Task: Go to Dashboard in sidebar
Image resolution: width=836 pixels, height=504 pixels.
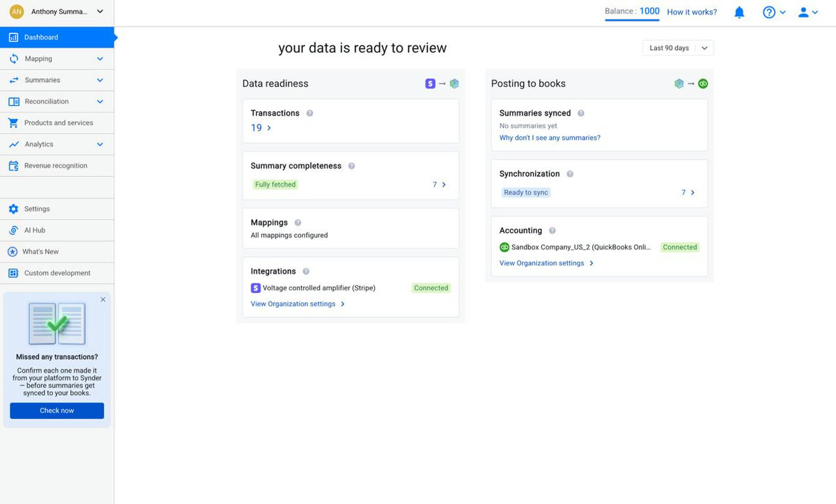Action: click(x=57, y=38)
